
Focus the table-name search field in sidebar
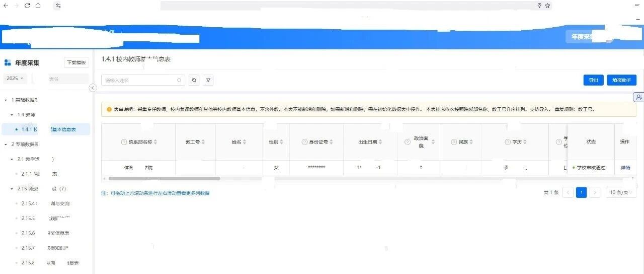61,79
